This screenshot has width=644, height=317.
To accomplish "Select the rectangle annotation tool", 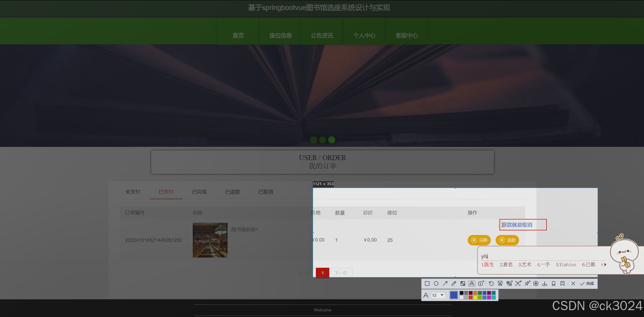I will pos(427,283).
